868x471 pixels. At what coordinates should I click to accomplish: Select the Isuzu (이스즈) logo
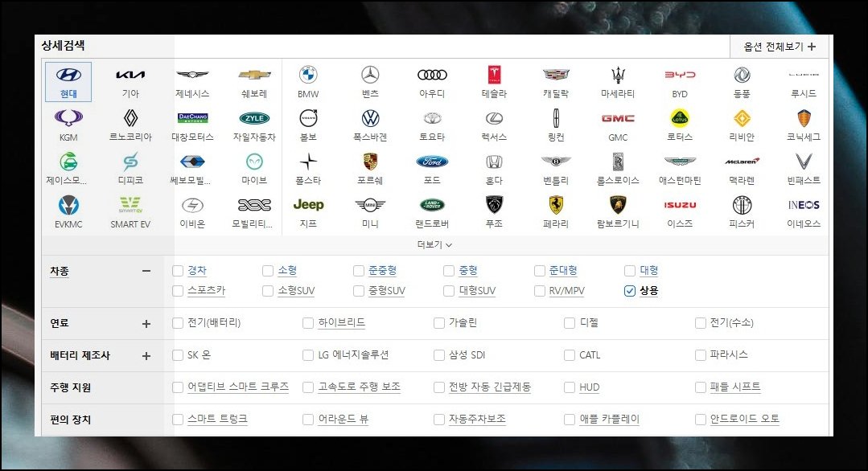(x=680, y=205)
